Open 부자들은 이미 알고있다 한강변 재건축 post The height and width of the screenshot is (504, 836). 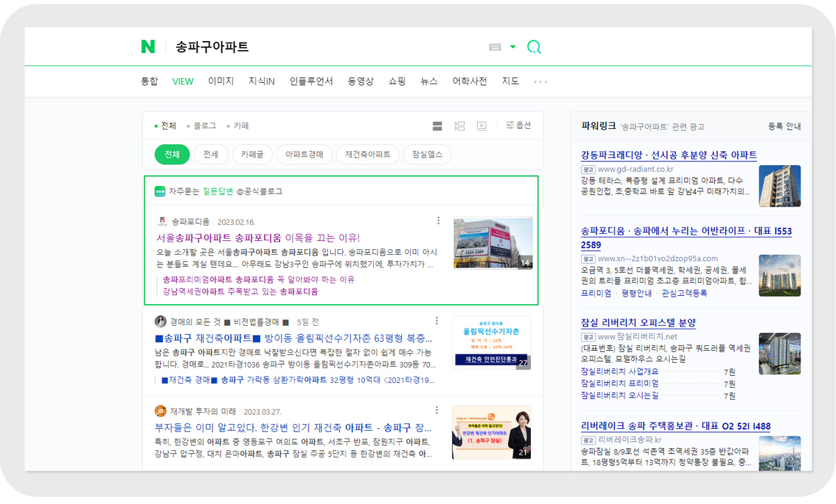click(x=293, y=427)
